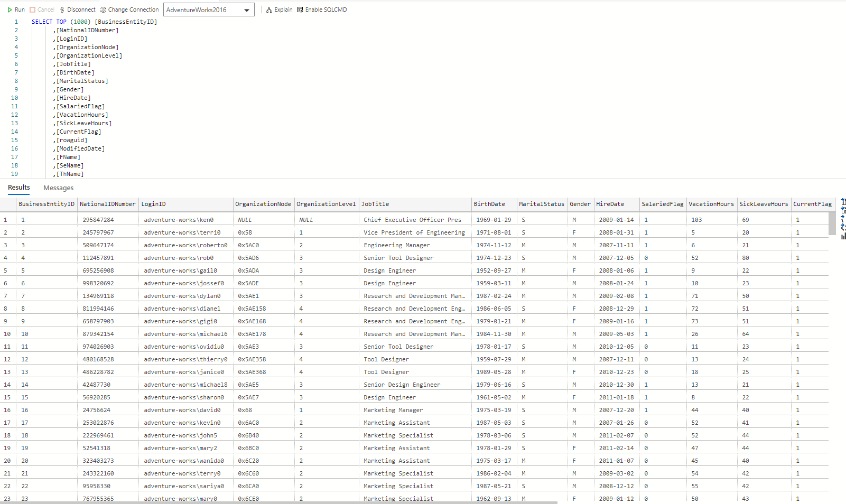Click the (1000) value in the query

(x=81, y=22)
